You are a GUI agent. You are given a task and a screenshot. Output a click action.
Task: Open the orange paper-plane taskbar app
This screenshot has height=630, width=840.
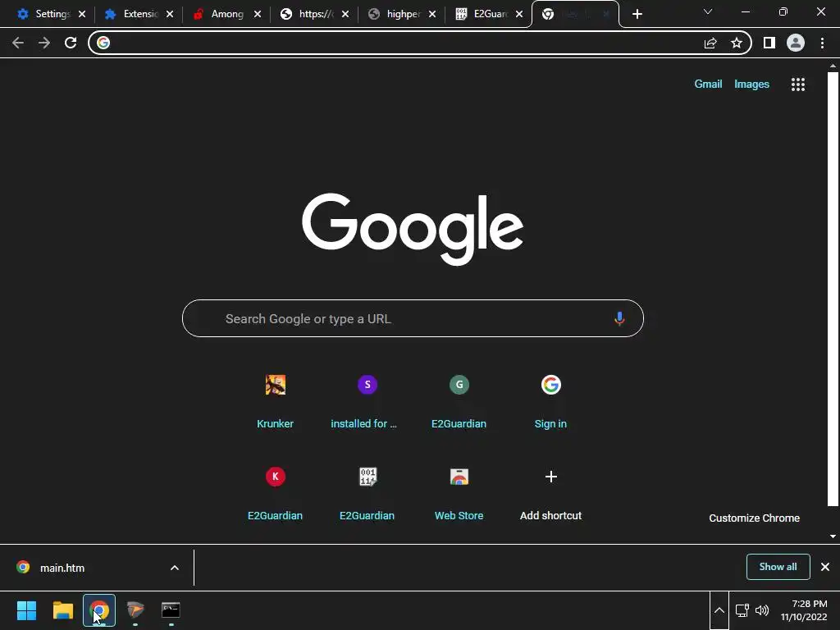tap(135, 610)
